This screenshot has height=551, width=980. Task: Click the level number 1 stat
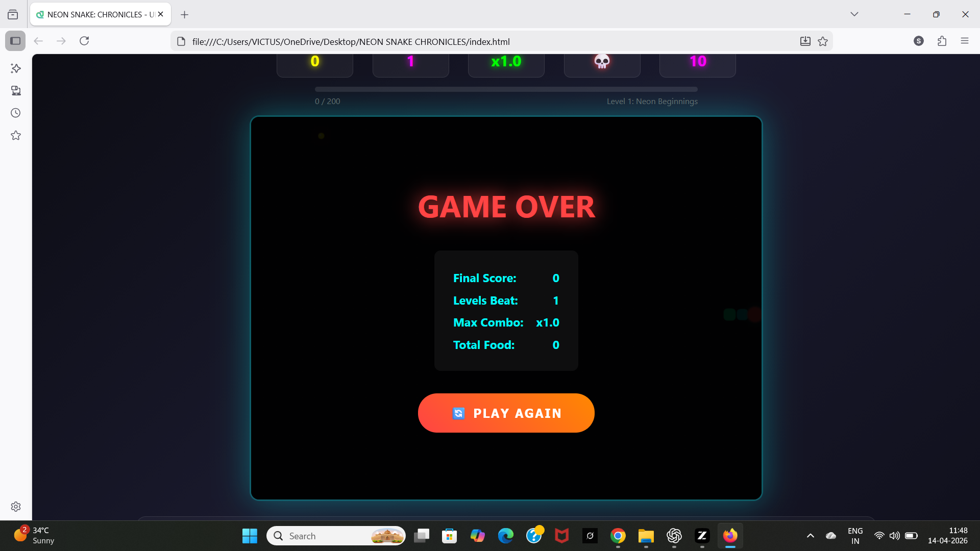tap(410, 61)
